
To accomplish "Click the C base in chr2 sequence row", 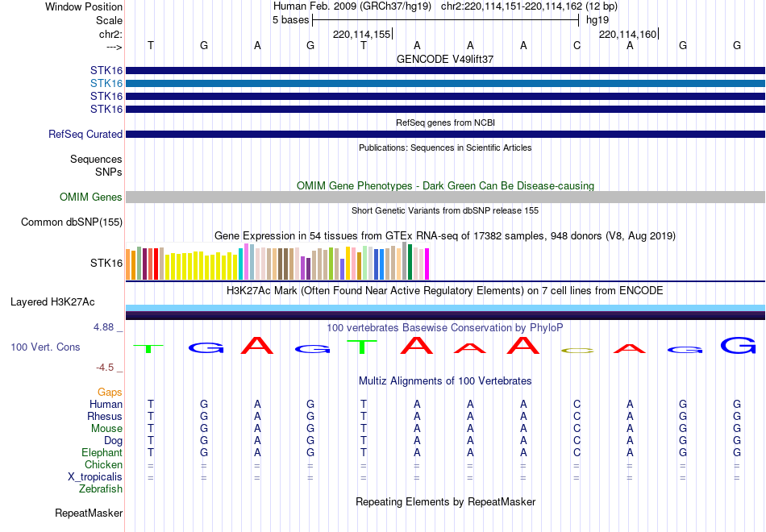I will tap(577, 45).
